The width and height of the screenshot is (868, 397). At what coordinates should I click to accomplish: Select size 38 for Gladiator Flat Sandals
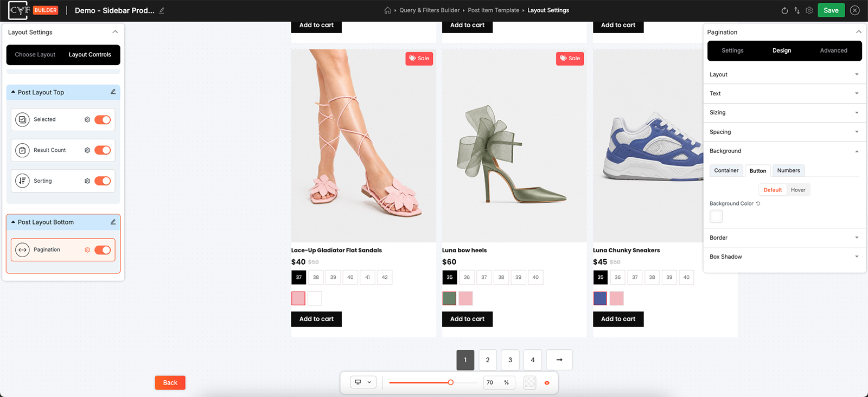(316, 277)
